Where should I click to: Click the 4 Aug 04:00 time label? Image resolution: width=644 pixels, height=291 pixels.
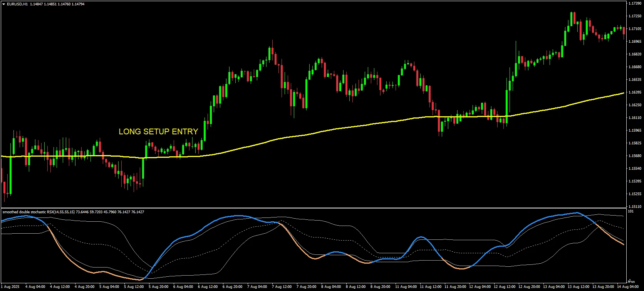[x=35, y=287]
